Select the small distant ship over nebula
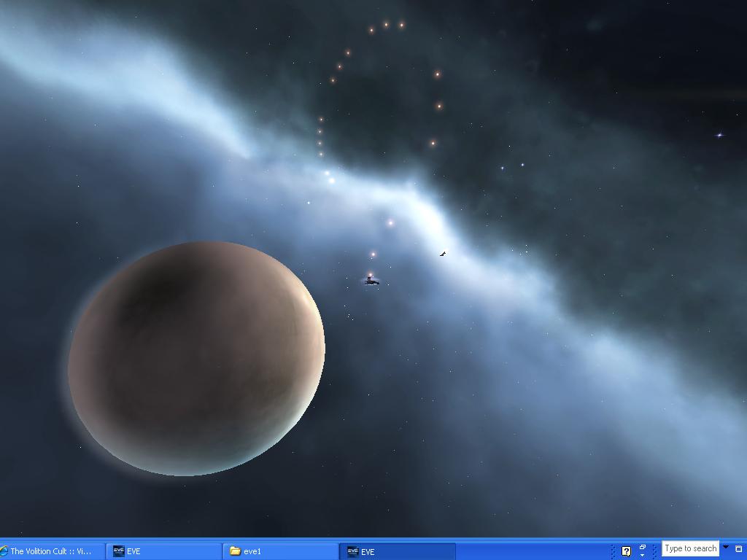747x560 pixels. point(443,254)
